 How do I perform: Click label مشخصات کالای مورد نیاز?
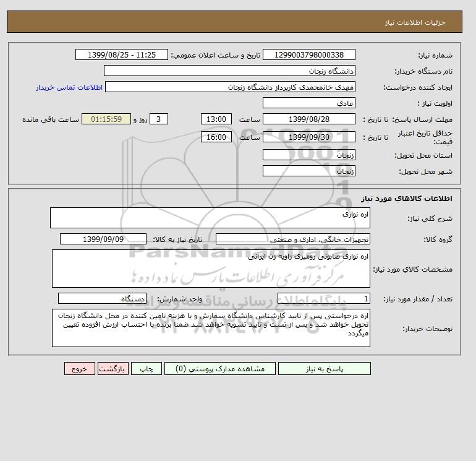click(413, 269)
